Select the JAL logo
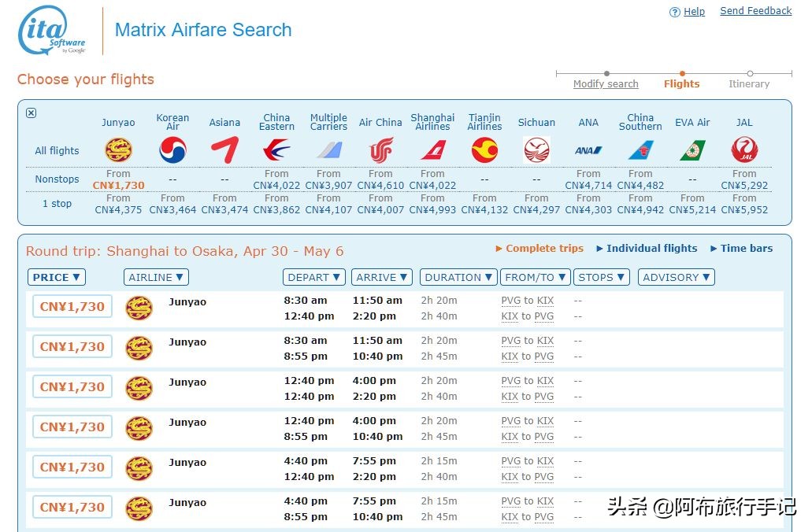The width and height of the screenshot is (812, 532). [744, 150]
